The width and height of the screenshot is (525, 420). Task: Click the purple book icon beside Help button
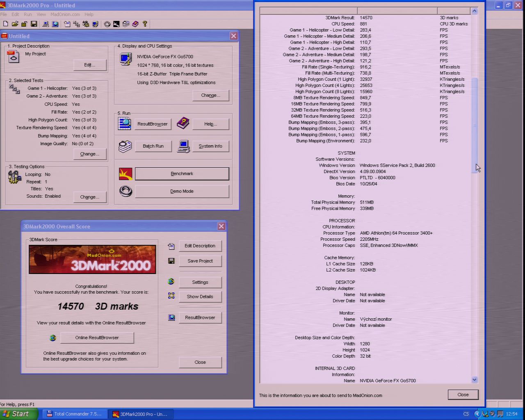tap(183, 123)
